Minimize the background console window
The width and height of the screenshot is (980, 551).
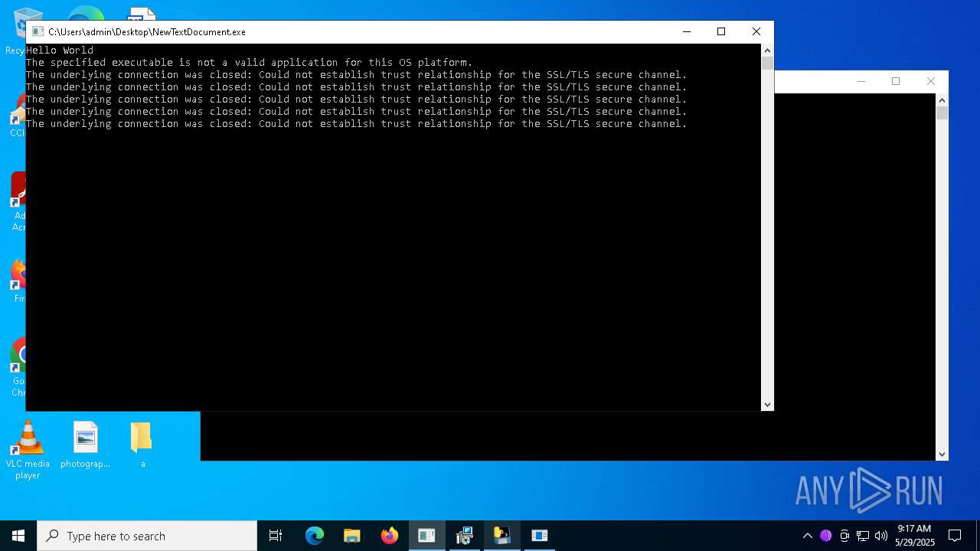tap(861, 81)
